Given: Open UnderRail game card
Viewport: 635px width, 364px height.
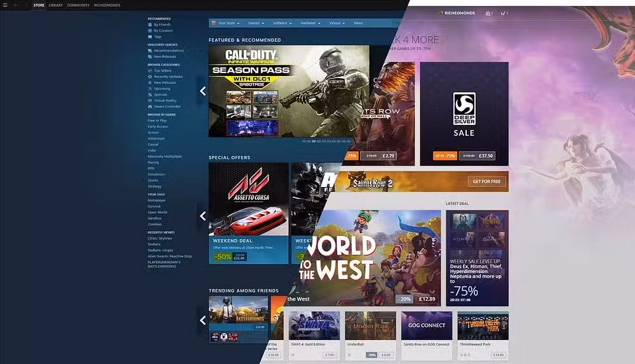Looking at the screenshot, I should (x=371, y=335).
